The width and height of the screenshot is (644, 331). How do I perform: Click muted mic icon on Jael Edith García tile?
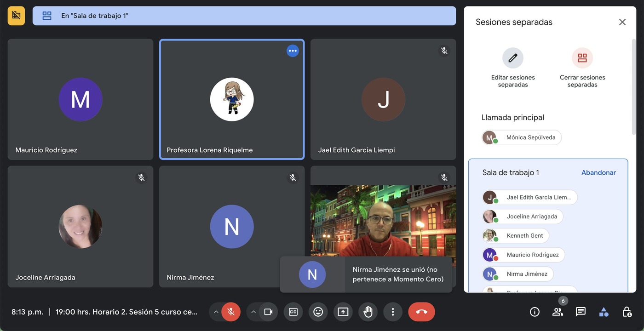(444, 51)
